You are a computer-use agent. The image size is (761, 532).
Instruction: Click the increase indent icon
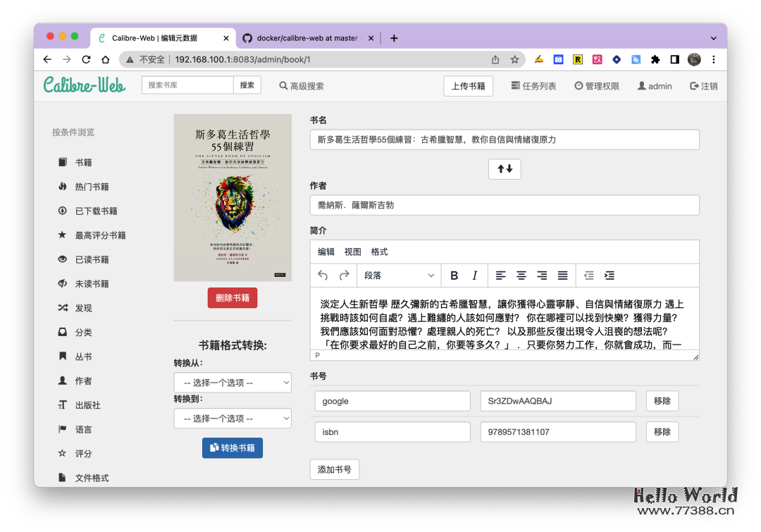610,276
